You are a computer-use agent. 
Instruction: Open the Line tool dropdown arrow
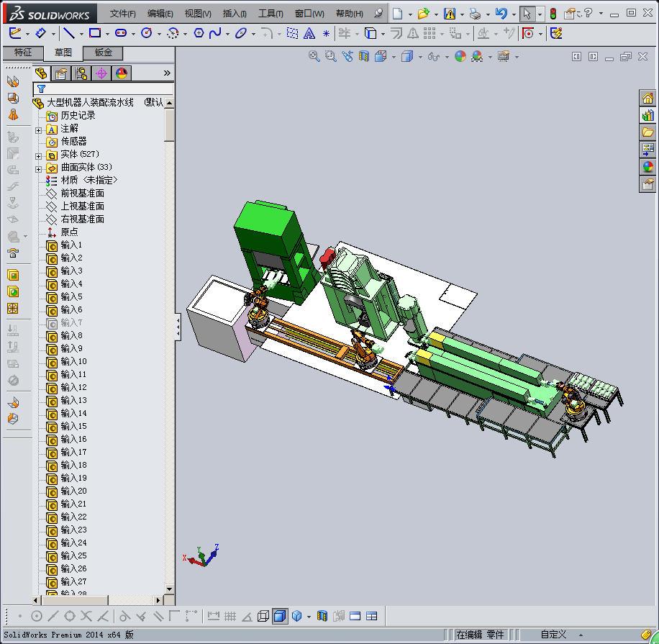coord(81,34)
